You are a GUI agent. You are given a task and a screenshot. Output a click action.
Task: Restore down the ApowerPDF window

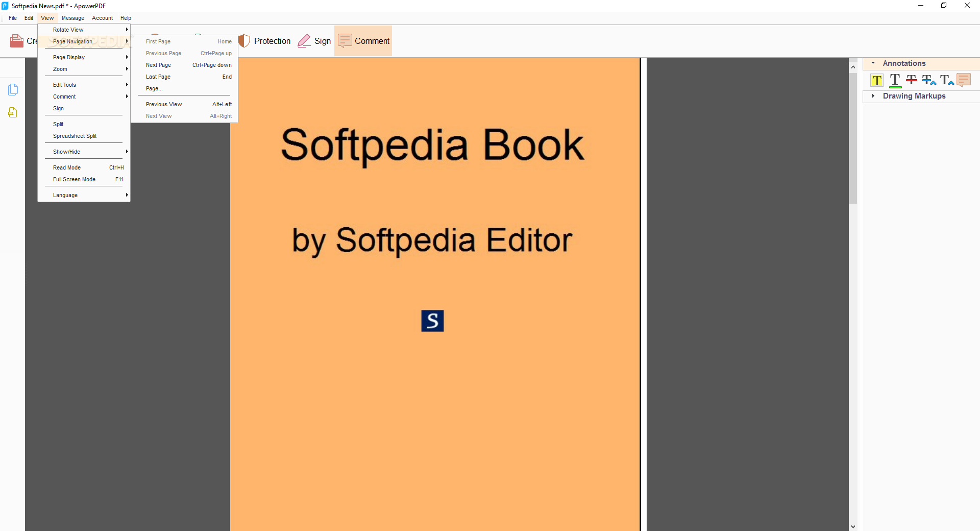944,6
